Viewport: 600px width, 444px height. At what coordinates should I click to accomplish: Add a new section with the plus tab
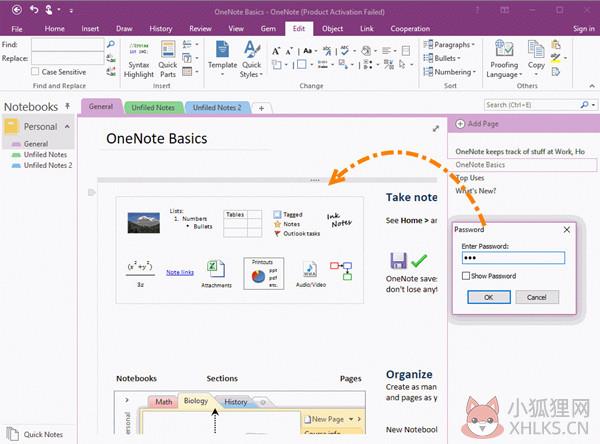(x=261, y=108)
